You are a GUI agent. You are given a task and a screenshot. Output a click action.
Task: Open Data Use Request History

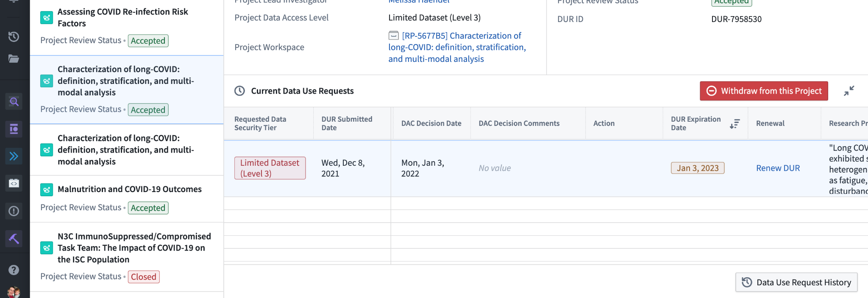(x=796, y=282)
